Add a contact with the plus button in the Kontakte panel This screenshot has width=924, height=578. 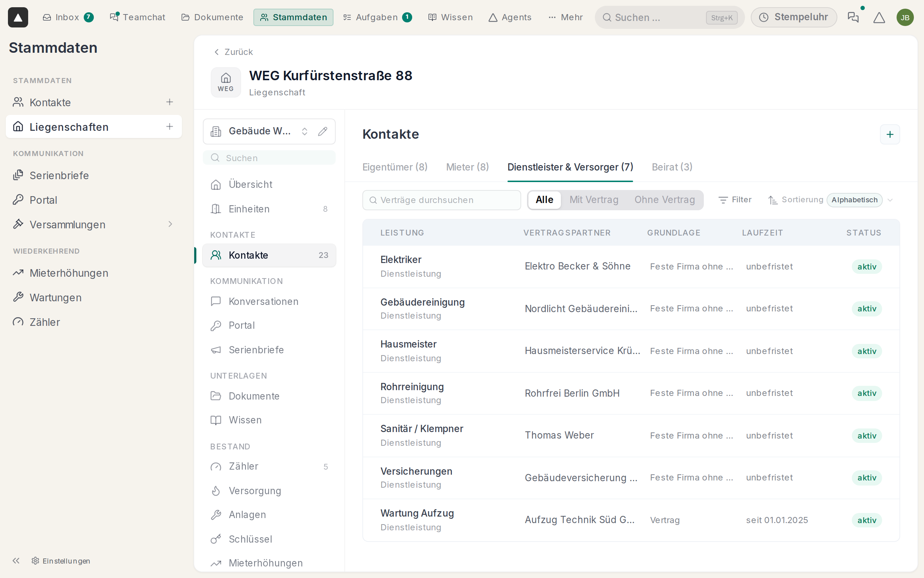coord(890,134)
